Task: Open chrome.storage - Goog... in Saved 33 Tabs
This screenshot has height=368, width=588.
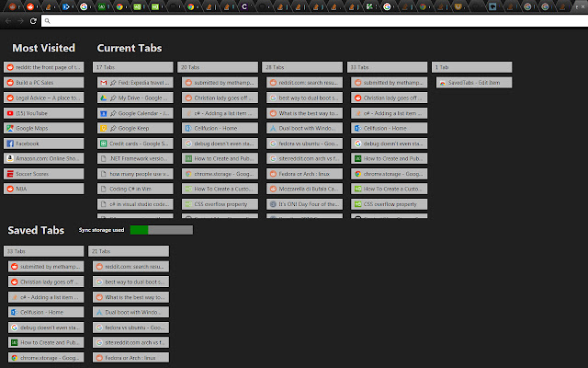Action: (46, 358)
